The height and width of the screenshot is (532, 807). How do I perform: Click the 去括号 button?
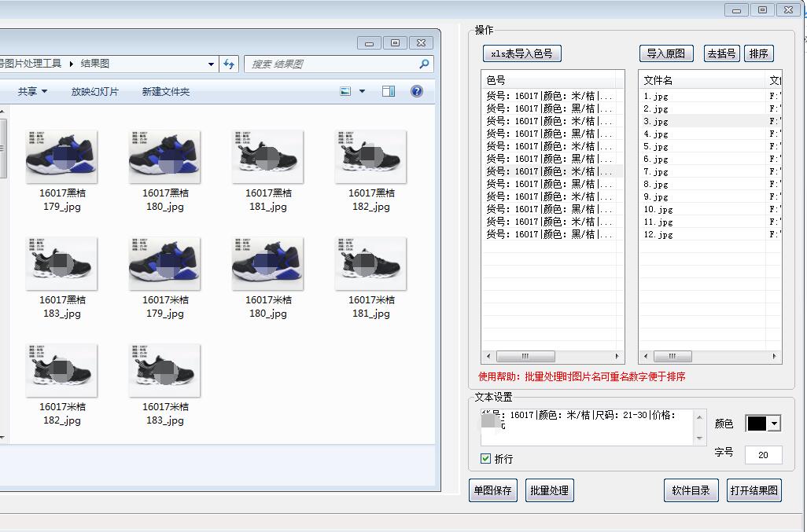[721, 53]
